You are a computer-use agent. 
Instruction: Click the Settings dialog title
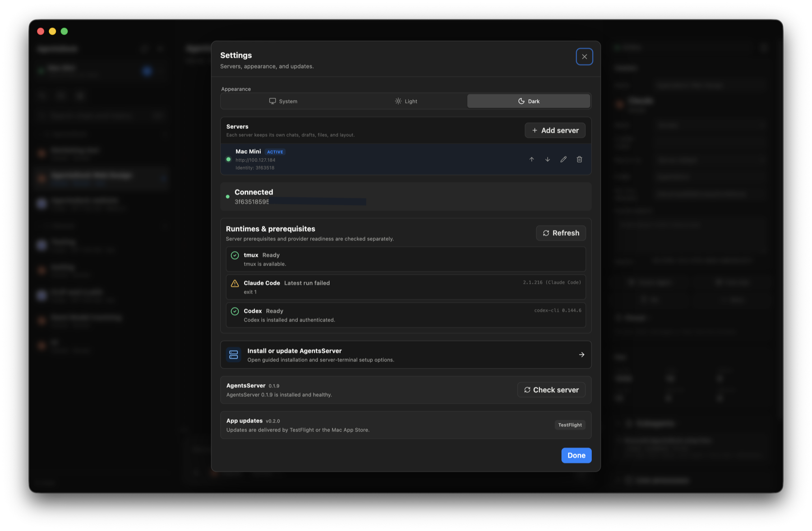pos(236,55)
